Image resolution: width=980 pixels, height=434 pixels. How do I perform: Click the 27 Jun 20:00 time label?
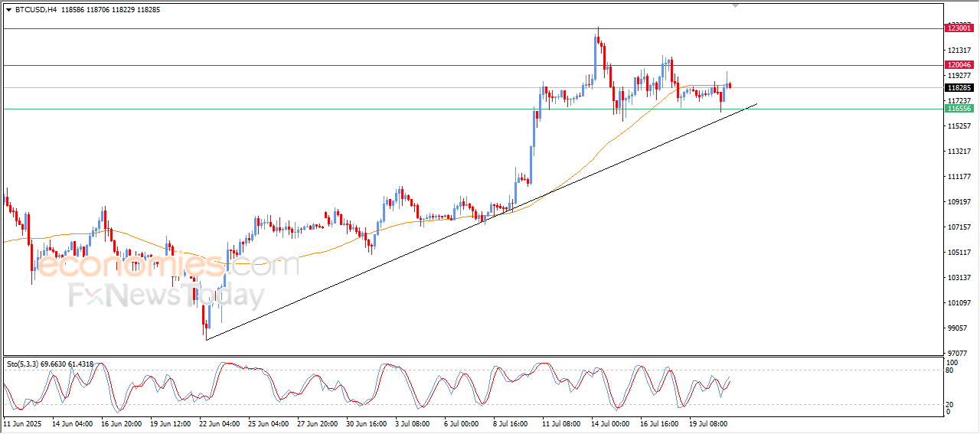pyautogui.click(x=318, y=423)
